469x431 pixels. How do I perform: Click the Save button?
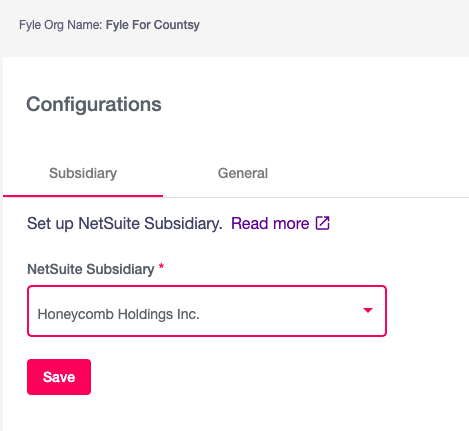pos(59,377)
